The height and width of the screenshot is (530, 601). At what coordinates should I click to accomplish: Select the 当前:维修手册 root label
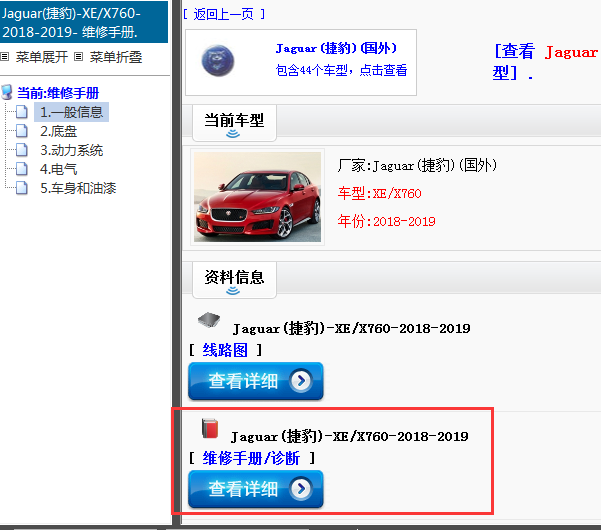(58, 93)
